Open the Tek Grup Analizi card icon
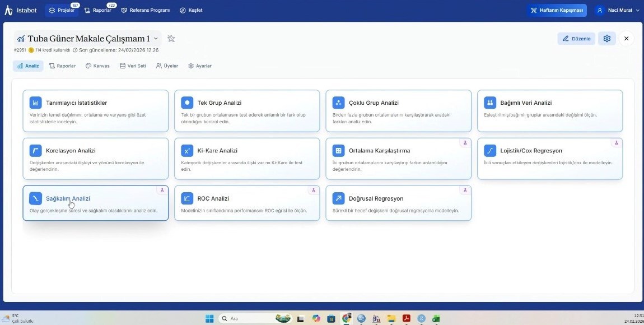 pos(187,103)
